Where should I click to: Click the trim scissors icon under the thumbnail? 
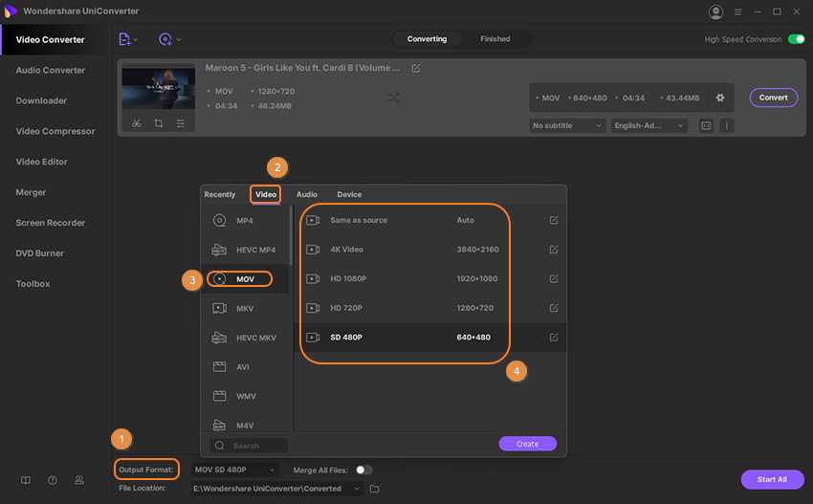(137, 123)
